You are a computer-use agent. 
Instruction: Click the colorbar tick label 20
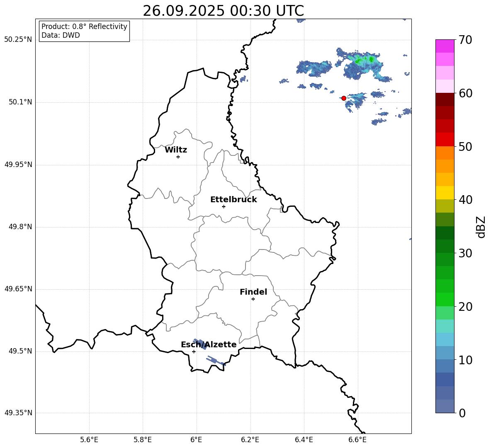click(465, 307)
